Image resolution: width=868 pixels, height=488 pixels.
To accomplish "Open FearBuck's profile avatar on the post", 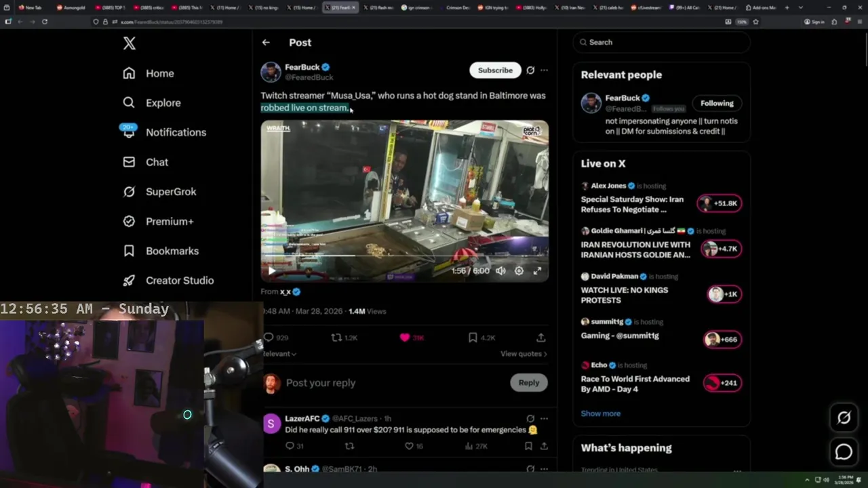I will [x=271, y=72].
